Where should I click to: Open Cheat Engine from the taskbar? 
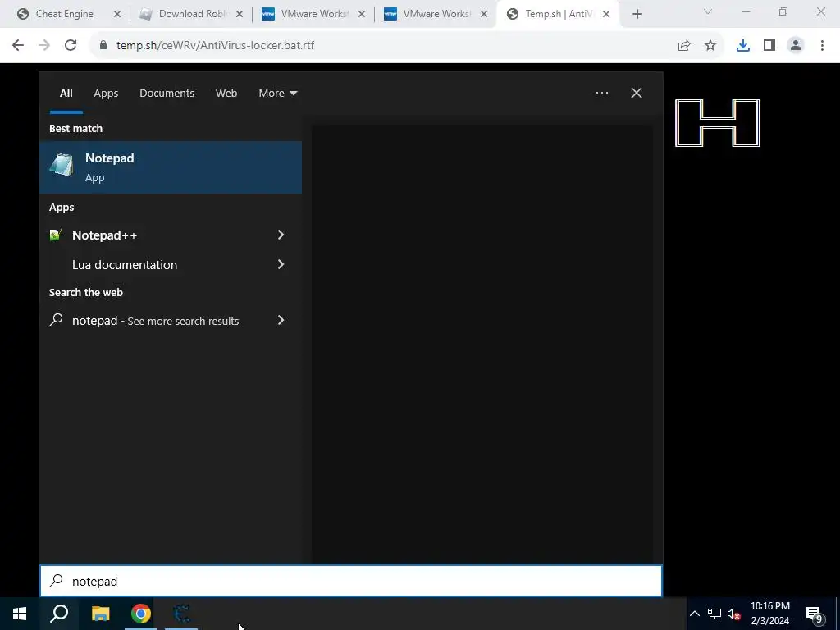click(x=181, y=614)
